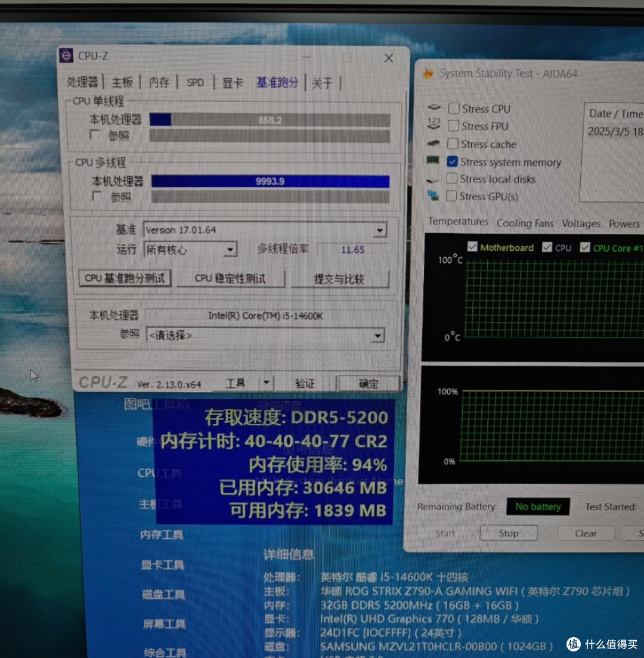This screenshot has height=658, width=644.
Task: Switch to the 显卡 tab in CPU-Z
Action: [232, 83]
